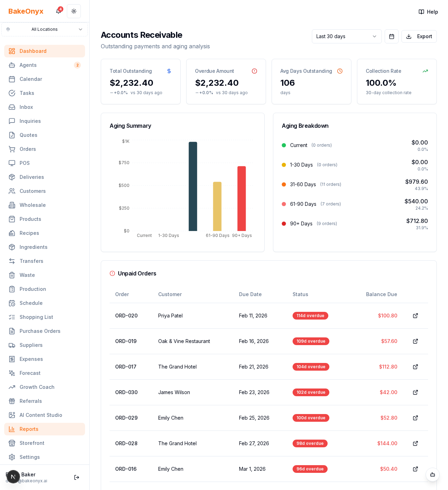This screenshot has height=490, width=448.
Task: Open the Last 30 days dropdown
Action: 347,36
